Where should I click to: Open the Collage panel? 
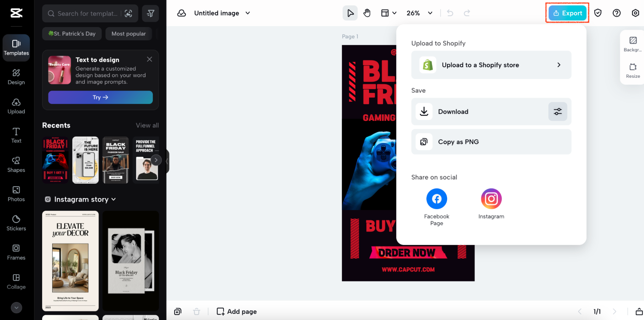16,282
